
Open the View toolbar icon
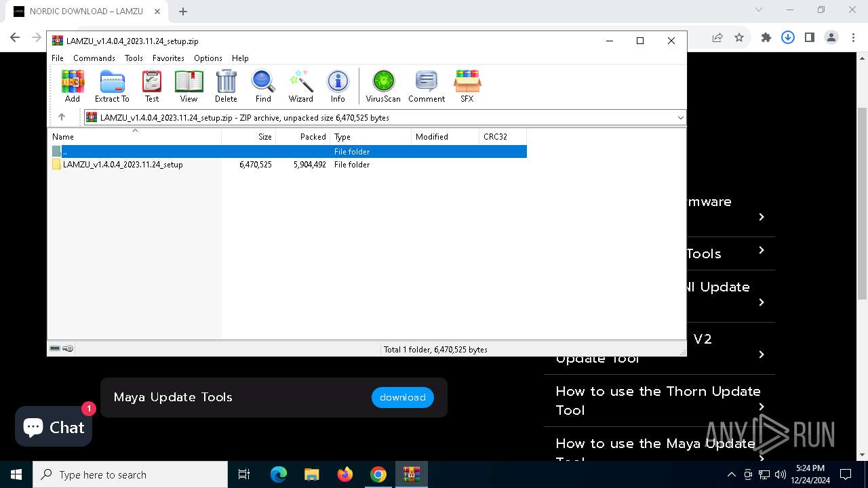click(x=189, y=86)
